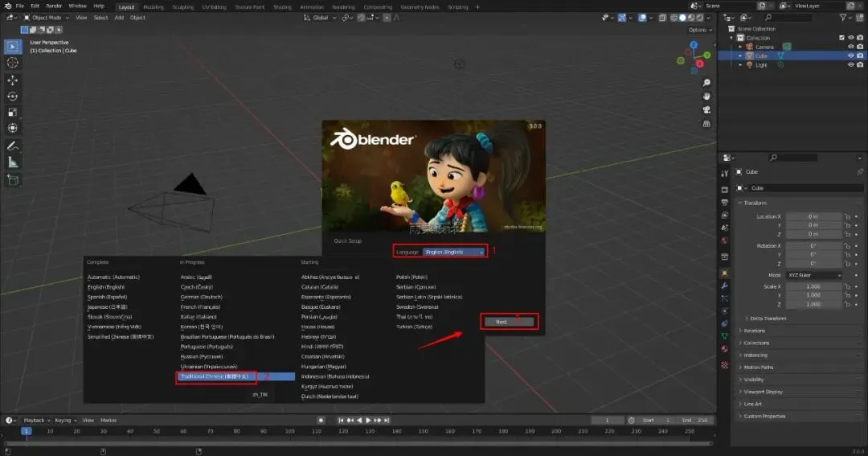This screenshot has height=456, width=868.
Task: Choose the Move tool in toolbar
Action: click(13, 80)
